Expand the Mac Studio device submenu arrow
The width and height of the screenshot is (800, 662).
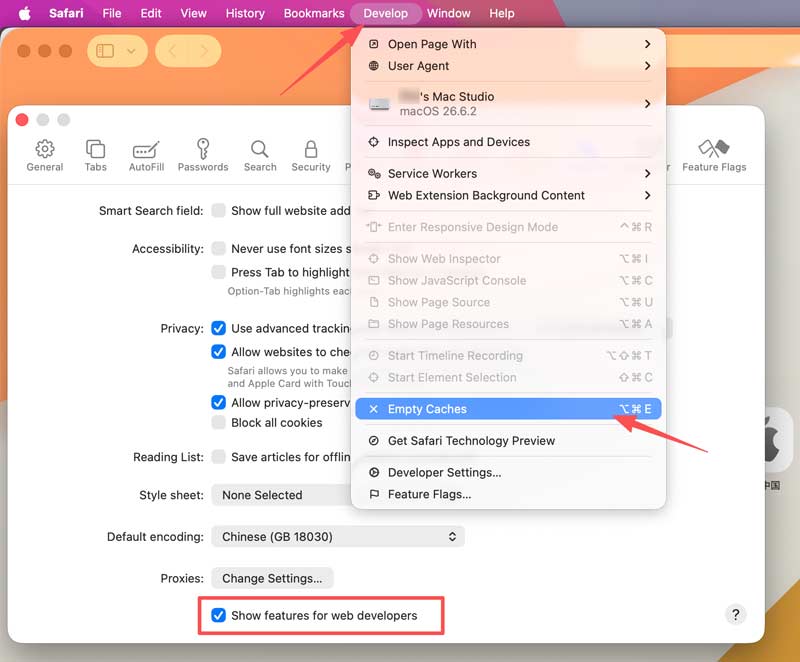pyautogui.click(x=647, y=104)
